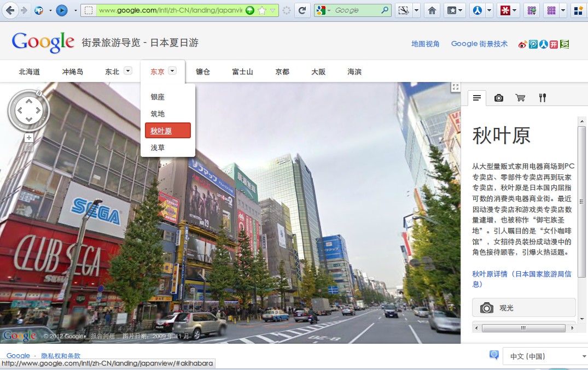Toggle street view fullscreen expand icon
Viewport: 588px width, 370px height.
(456, 87)
